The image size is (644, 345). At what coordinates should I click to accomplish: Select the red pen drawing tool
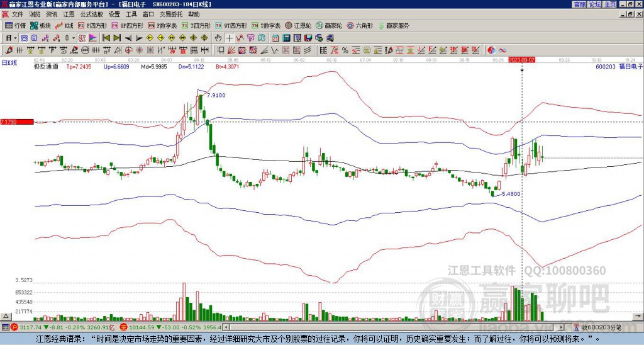click(8, 50)
